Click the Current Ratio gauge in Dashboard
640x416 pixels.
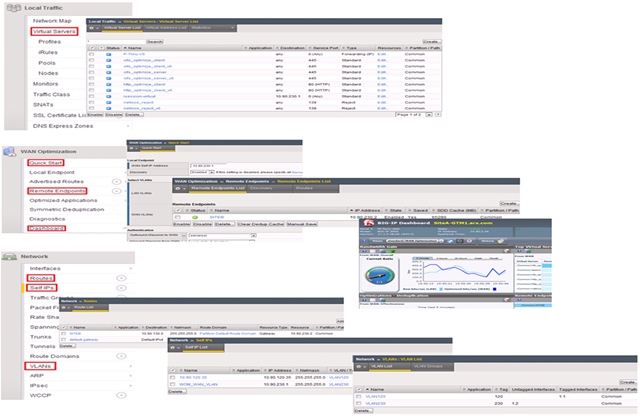pos(380,276)
